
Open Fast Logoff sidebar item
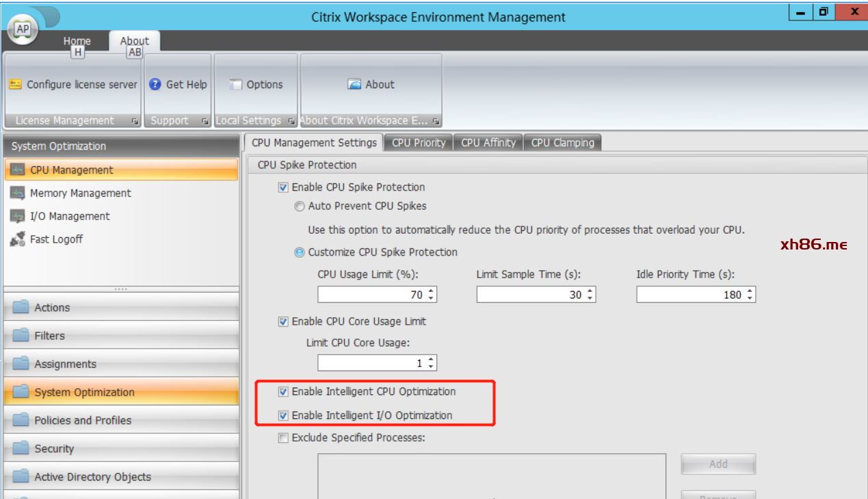[56, 239]
